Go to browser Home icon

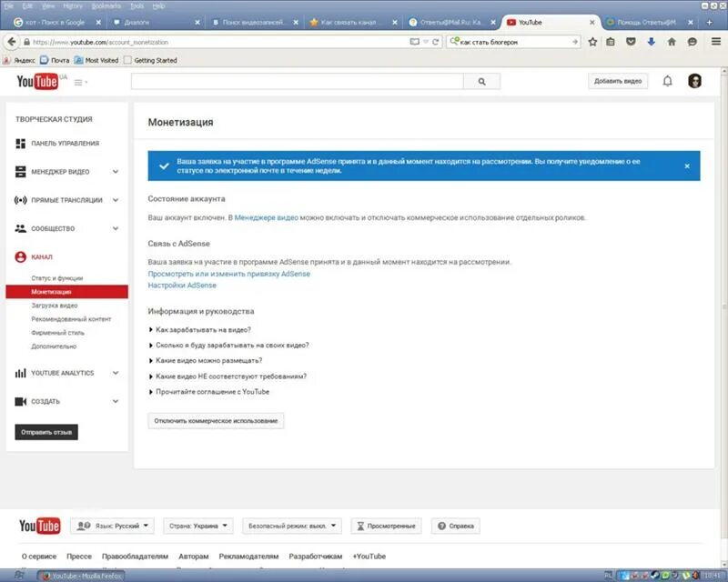672,42
